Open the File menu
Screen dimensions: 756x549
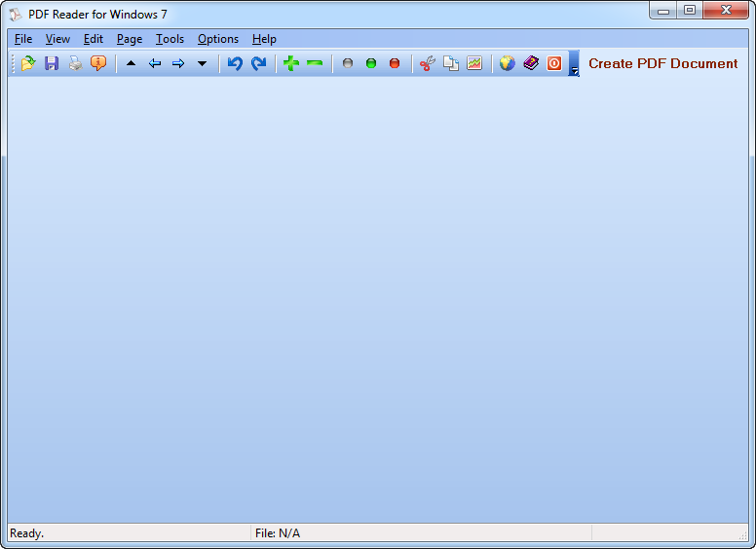click(23, 39)
